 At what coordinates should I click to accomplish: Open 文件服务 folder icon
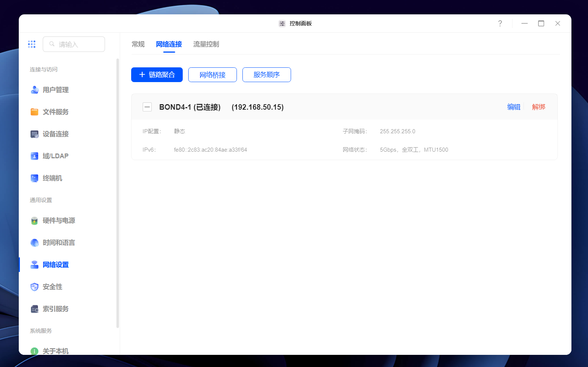coord(35,112)
